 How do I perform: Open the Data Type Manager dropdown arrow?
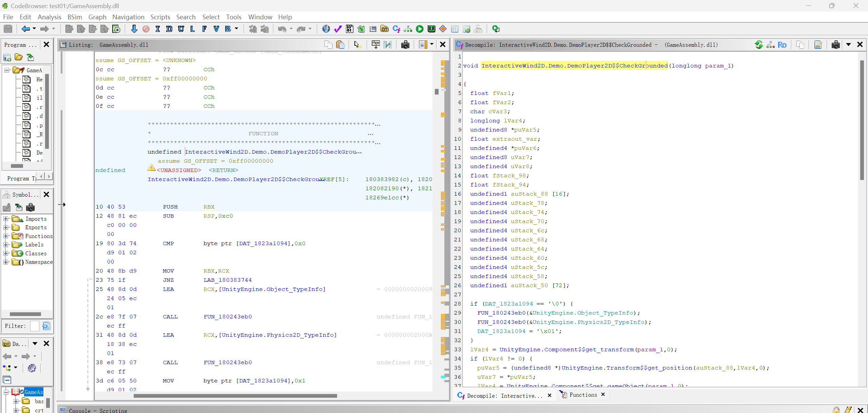[x=35, y=343]
